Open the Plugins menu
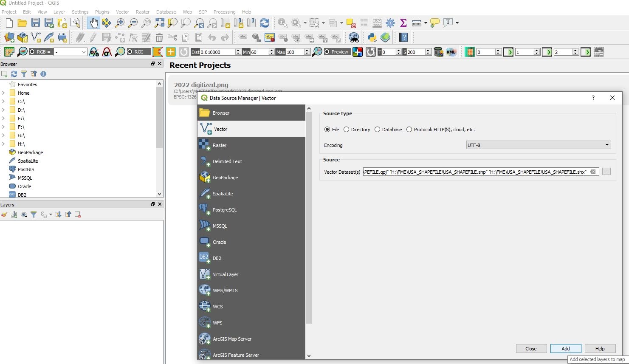This screenshot has height=364, width=629. pyautogui.click(x=102, y=12)
